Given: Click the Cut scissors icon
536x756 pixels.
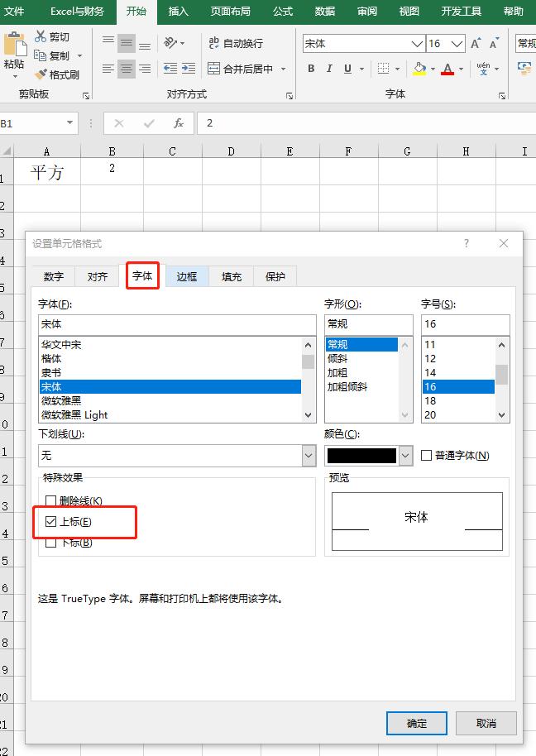Looking at the screenshot, I should coord(40,36).
